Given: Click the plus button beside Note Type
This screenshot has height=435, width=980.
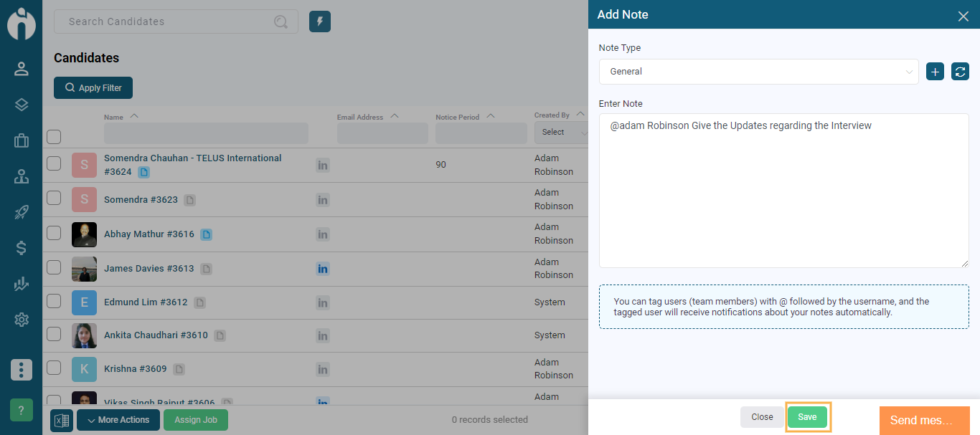Looking at the screenshot, I should [935, 72].
